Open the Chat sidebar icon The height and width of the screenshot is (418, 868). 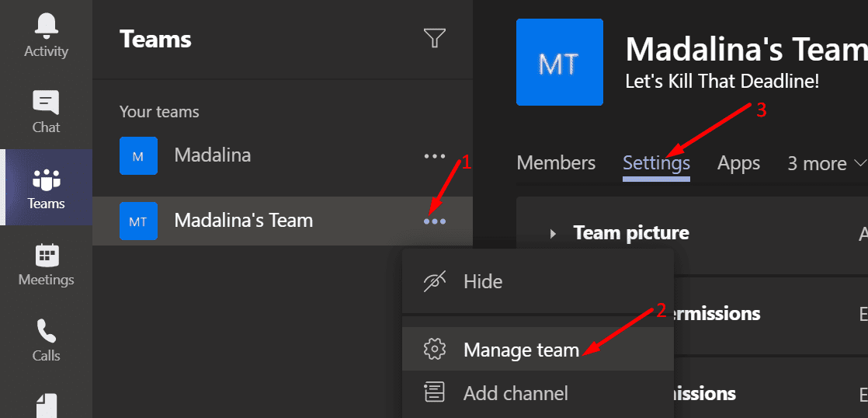[x=46, y=103]
